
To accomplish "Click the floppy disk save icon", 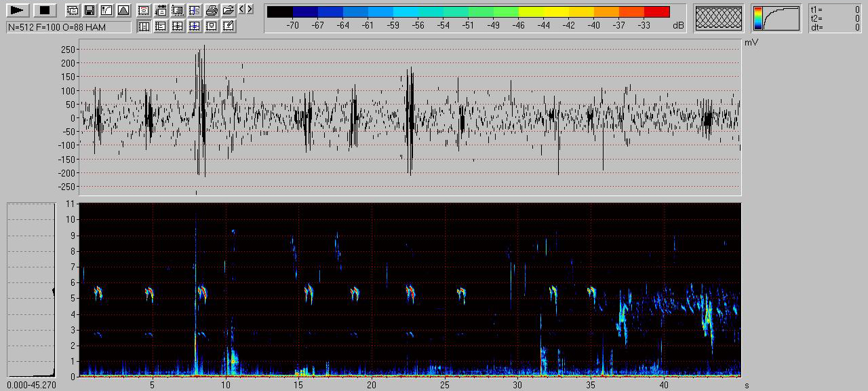I will [x=89, y=10].
